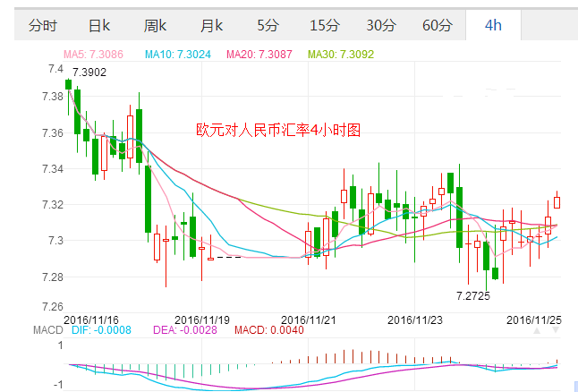Click the active 4h tab
Screen dimensions: 578x392
(x=493, y=25)
